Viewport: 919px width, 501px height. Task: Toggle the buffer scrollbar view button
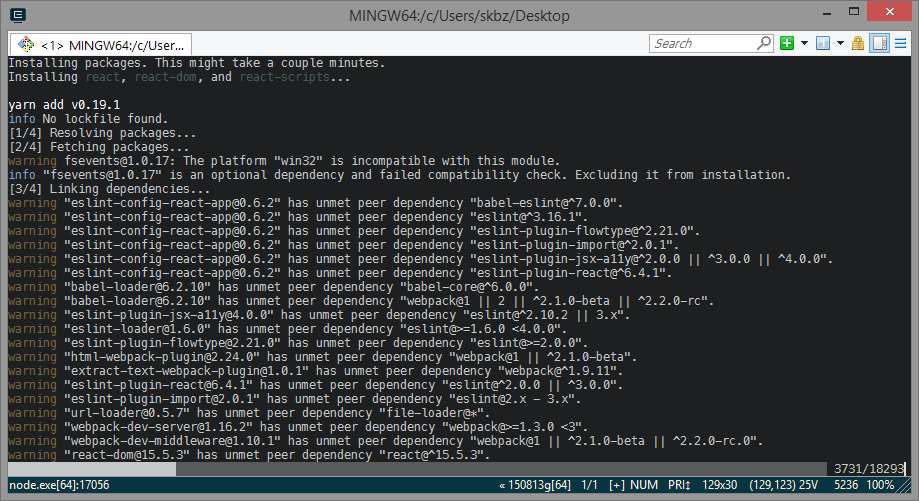click(879, 43)
